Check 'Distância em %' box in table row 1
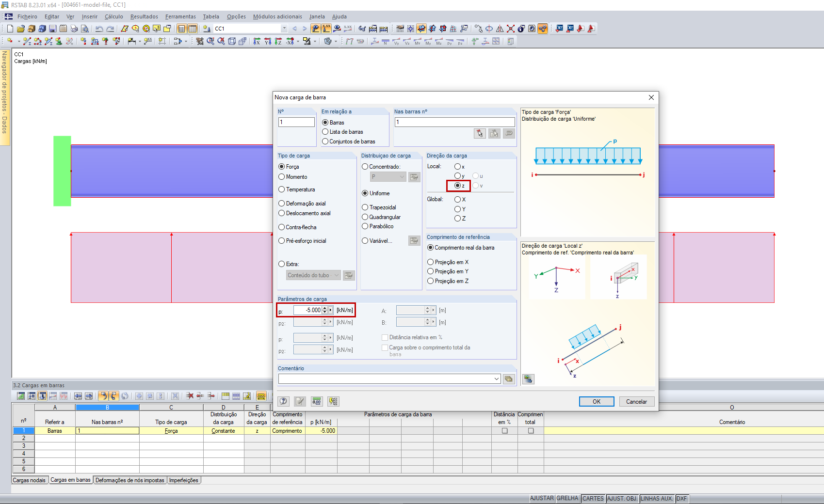The height and width of the screenshot is (504, 824). 504,431
